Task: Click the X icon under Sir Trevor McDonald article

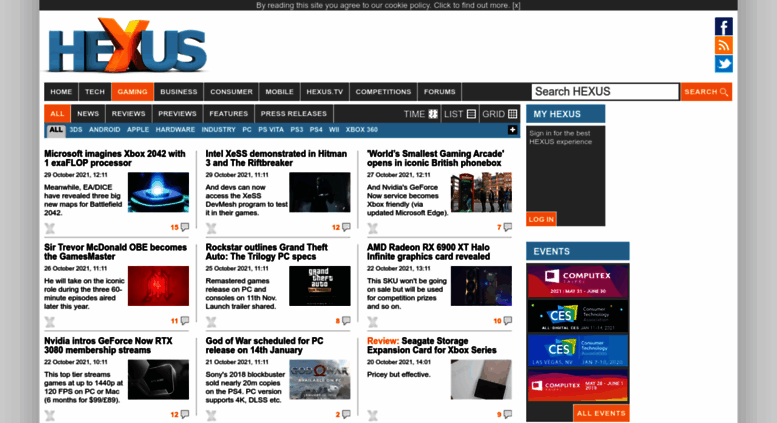Action: [x=50, y=322]
